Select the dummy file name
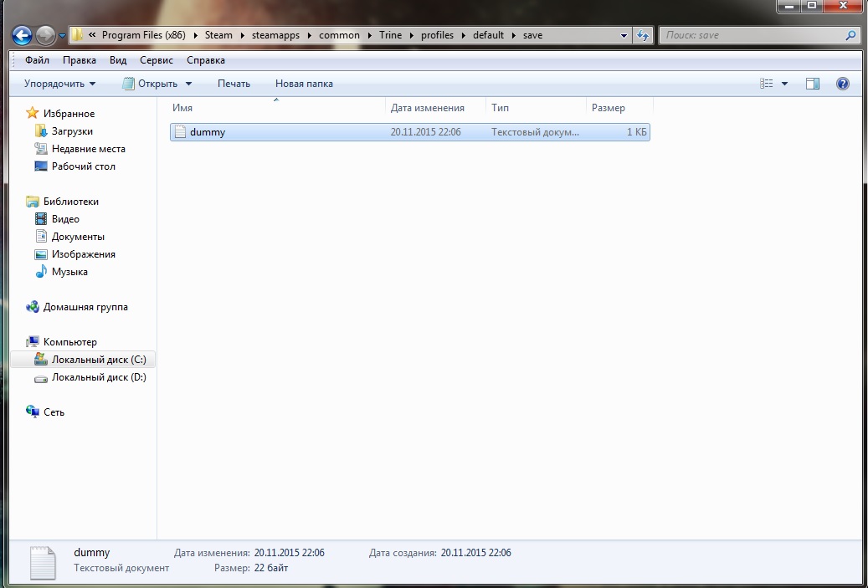Viewport: 868px width, 588px height. (208, 132)
